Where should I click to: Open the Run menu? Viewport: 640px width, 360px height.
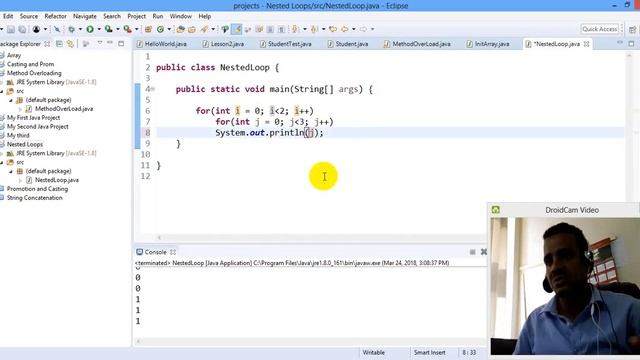pyautogui.click(x=158, y=16)
